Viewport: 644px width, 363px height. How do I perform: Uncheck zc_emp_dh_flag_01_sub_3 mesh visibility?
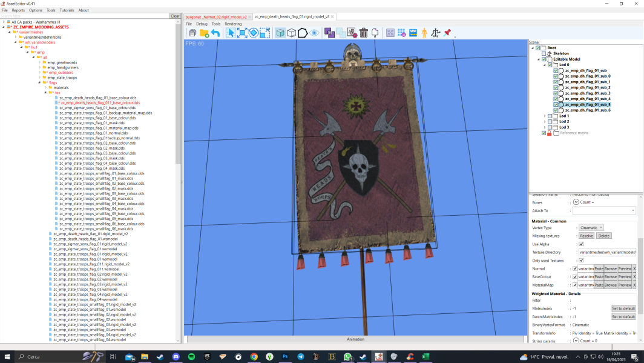click(556, 93)
